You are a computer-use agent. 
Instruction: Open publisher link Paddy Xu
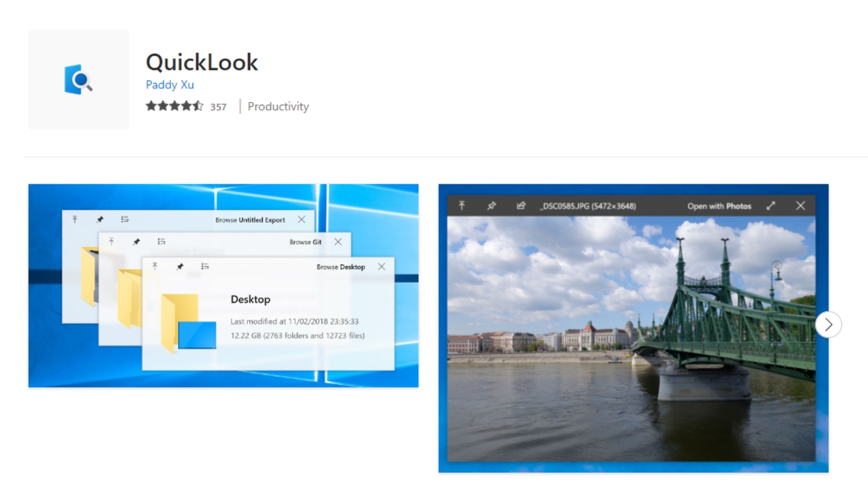click(x=170, y=85)
